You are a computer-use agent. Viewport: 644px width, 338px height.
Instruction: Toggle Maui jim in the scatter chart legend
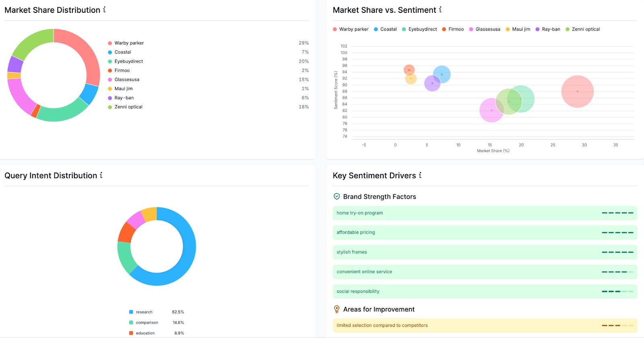pyautogui.click(x=518, y=29)
